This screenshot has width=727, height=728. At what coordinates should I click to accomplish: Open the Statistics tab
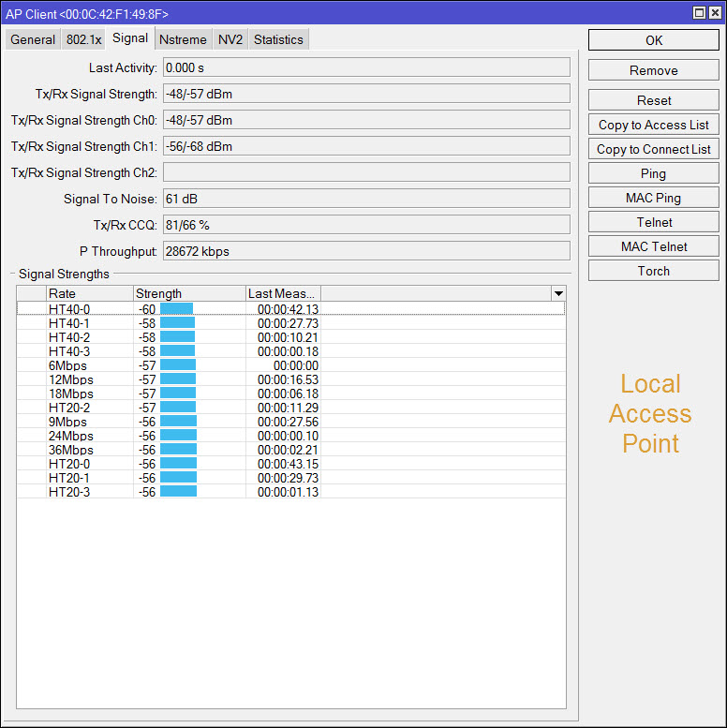278,39
